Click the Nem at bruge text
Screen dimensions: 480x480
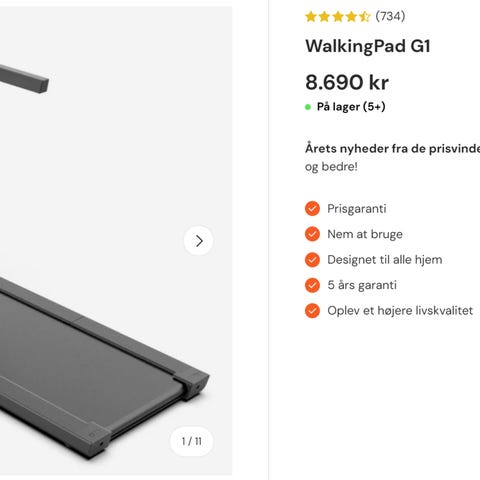[x=365, y=234]
